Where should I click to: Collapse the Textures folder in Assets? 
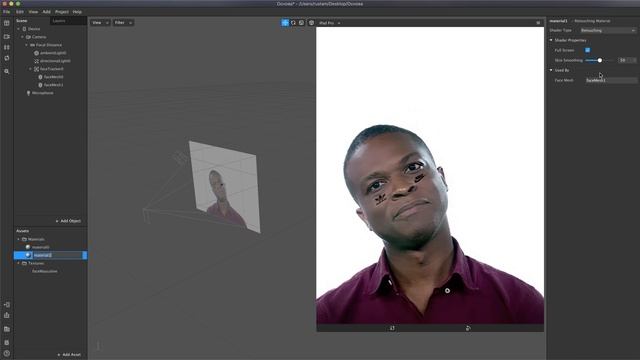(18, 263)
